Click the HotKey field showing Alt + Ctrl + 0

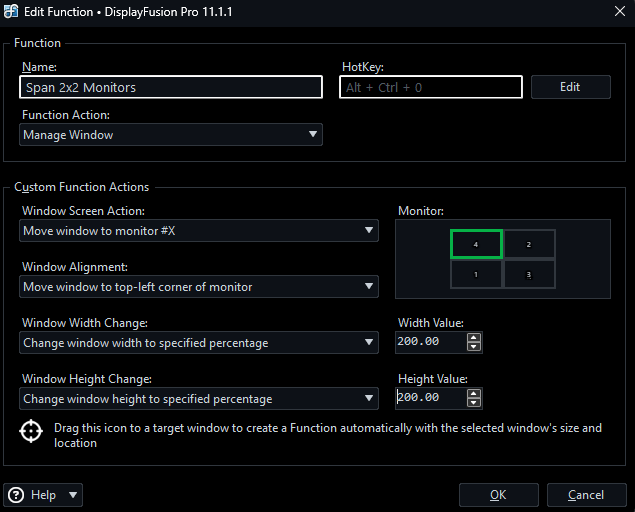pyautogui.click(x=431, y=87)
